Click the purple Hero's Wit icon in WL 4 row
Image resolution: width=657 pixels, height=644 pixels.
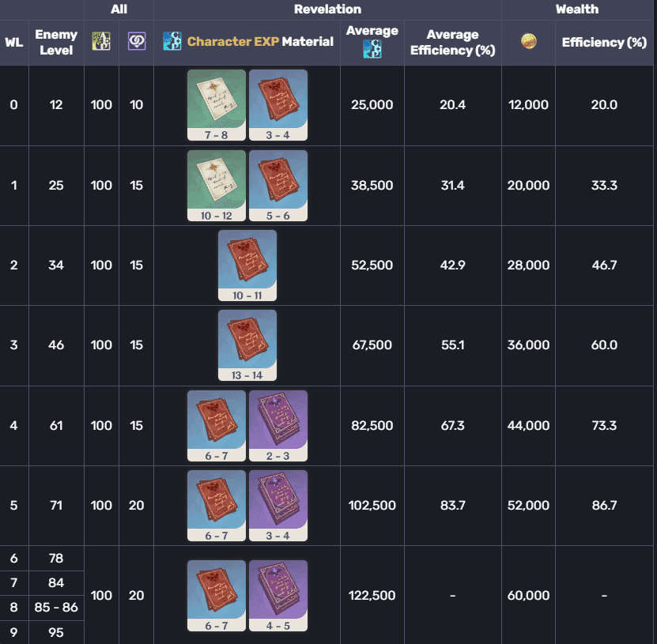coord(278,424)
